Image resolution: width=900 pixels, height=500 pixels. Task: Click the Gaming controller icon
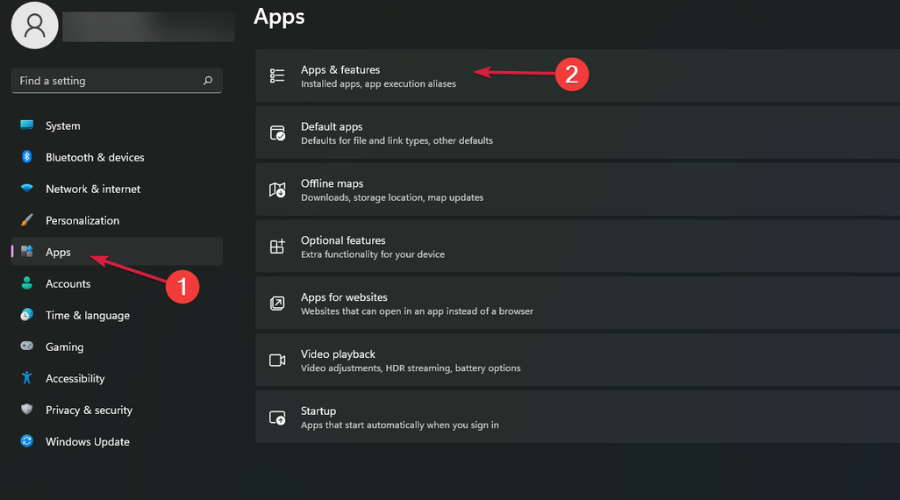click(27, 347)
